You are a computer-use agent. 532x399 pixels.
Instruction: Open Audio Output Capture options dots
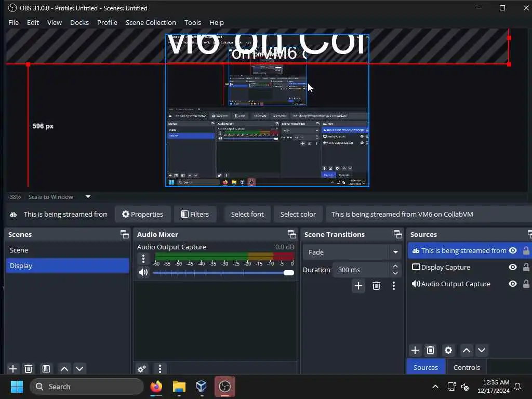pyautogui.click(x=143, y=259)
